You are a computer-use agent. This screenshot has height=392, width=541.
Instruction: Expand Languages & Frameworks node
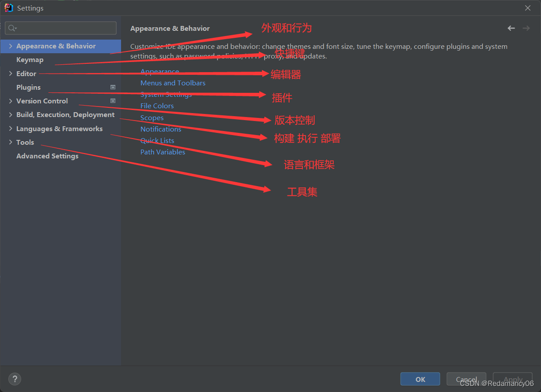coord(11,128)
